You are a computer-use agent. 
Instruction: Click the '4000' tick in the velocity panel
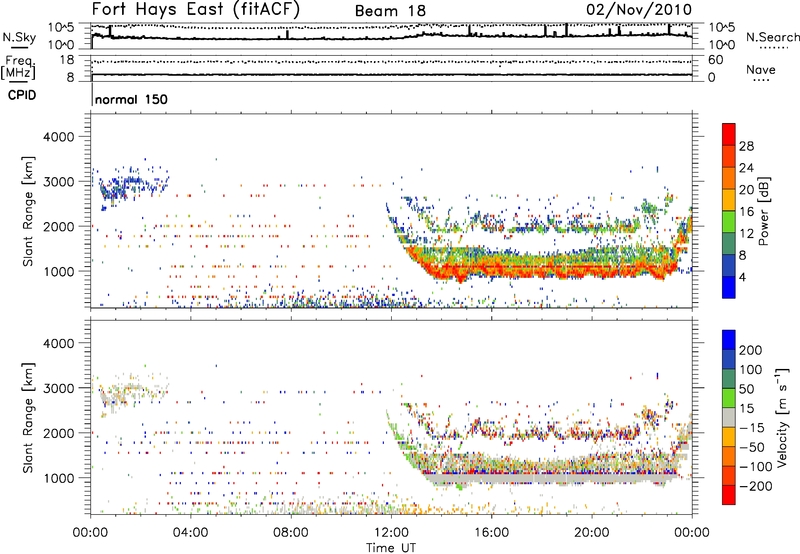tap(59, 343)
